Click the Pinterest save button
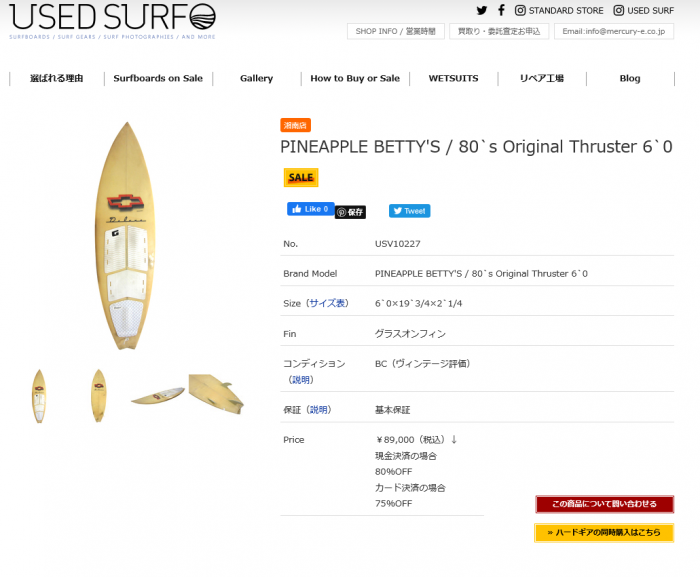Image resolution: width=700 pixels, height=577 pixels. click(x=350, y=212)
